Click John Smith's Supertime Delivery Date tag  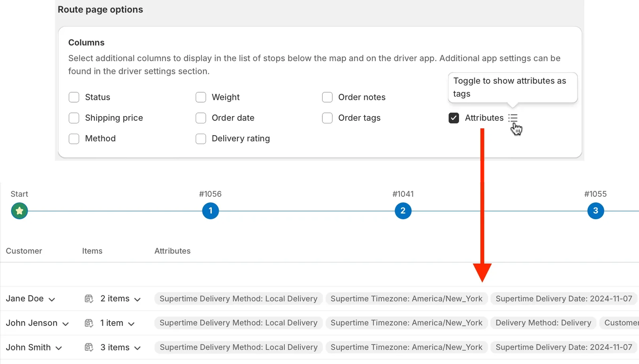click(564, 347)
